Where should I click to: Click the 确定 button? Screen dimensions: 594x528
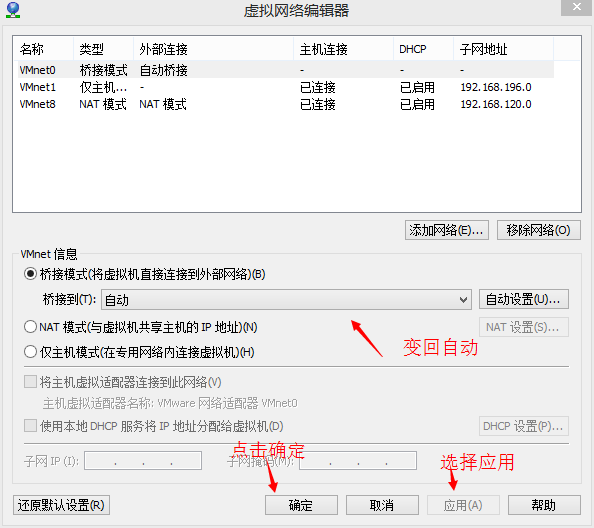(x=301, y=505)
